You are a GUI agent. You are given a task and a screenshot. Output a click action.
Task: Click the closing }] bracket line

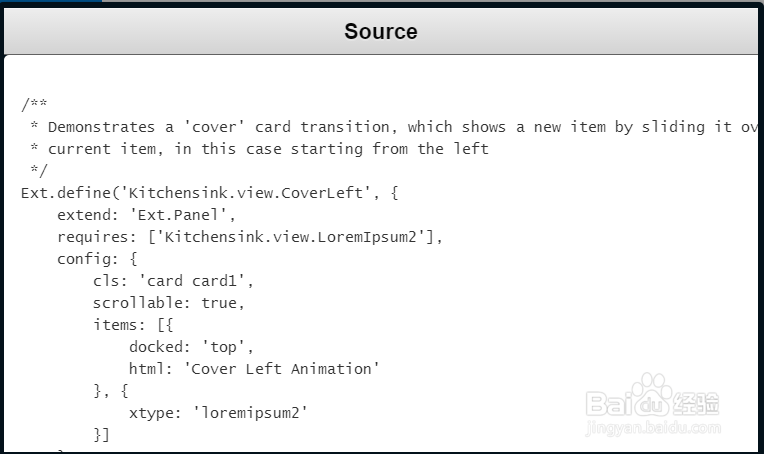click(101, 435)
